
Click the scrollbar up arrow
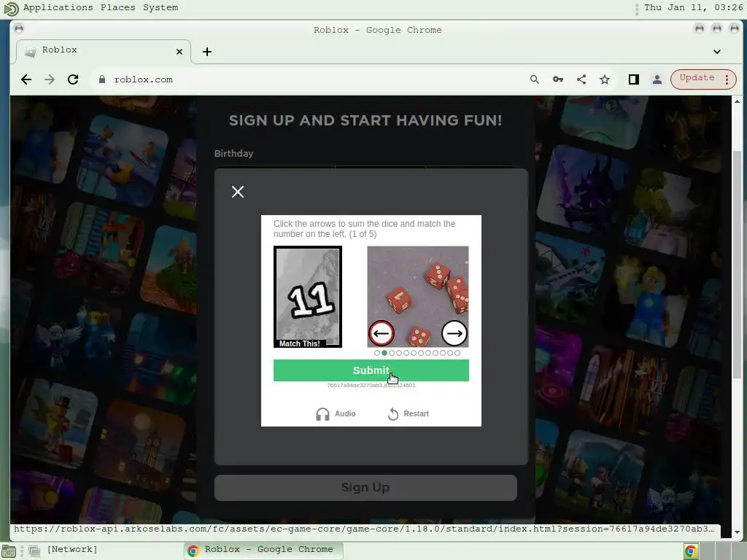(x=737, y=101)
